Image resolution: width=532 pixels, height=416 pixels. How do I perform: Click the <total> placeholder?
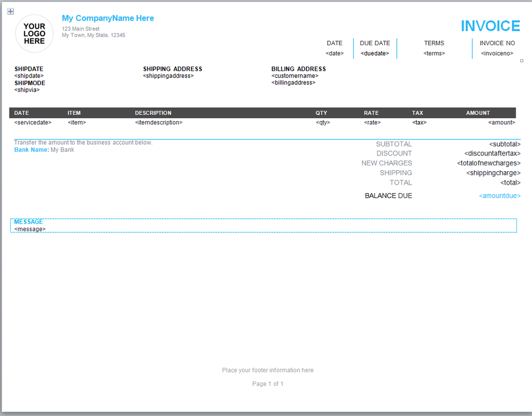tap(510, 183)
